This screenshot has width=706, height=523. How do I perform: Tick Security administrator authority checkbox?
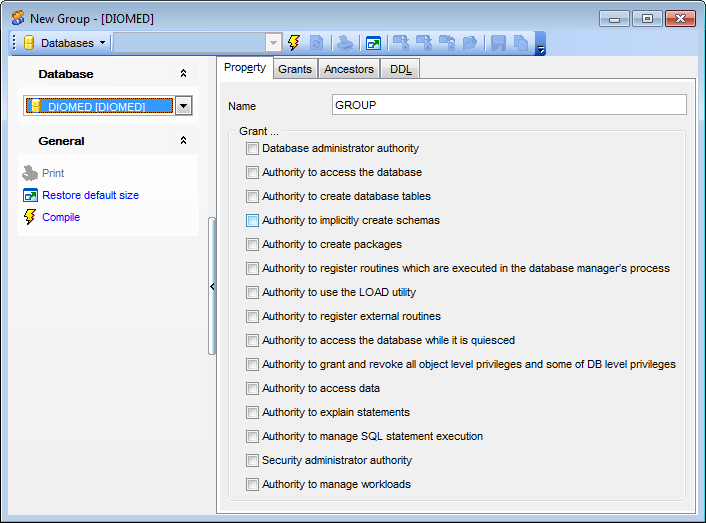coord(252,460)
